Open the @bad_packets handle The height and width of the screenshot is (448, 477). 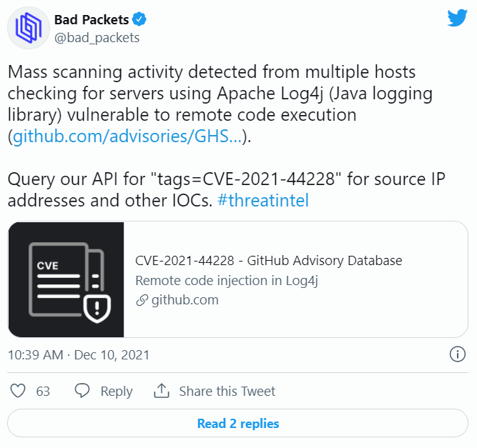[97, 37]
